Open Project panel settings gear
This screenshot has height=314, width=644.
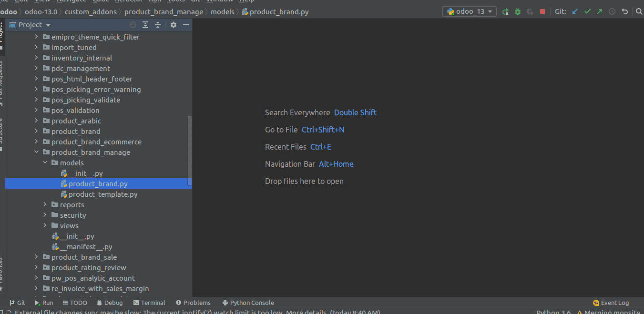click(x=174, y=25)
